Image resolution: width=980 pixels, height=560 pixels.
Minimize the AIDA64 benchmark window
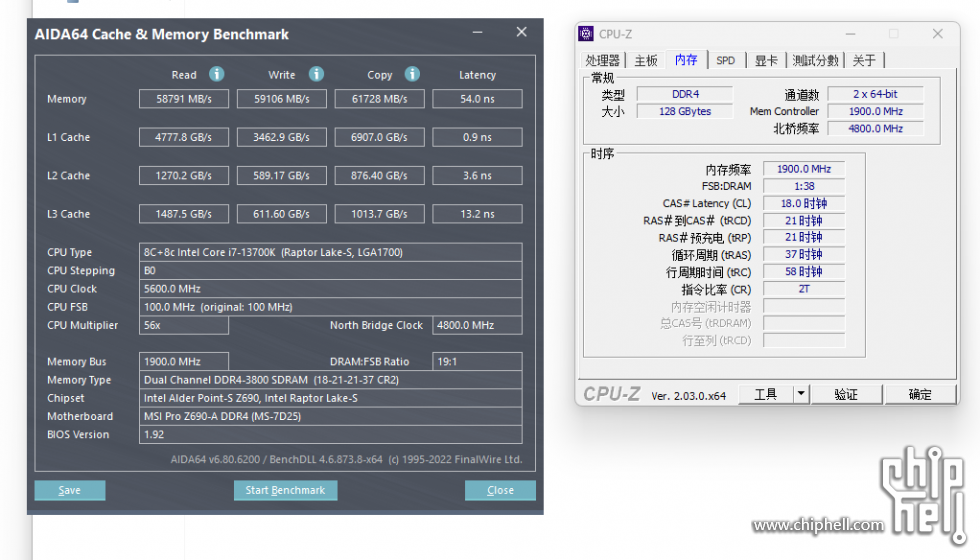coord(478,32)
